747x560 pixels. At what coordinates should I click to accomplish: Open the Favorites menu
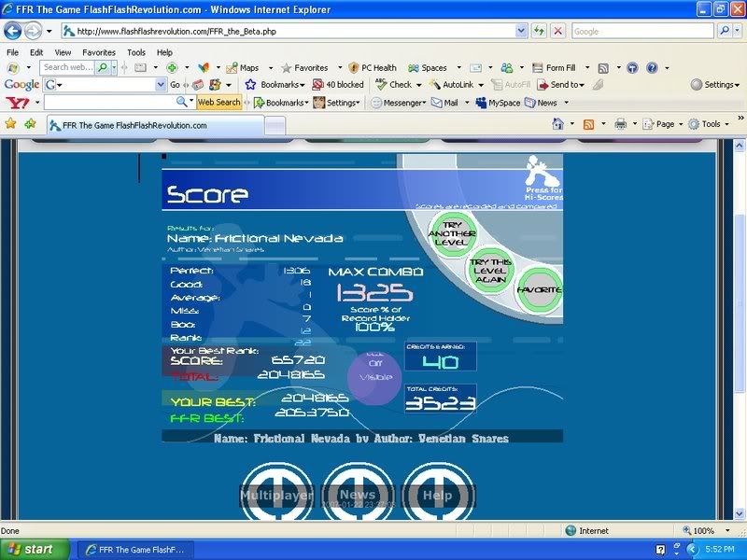pyautogui.click(x=98, y=52)
